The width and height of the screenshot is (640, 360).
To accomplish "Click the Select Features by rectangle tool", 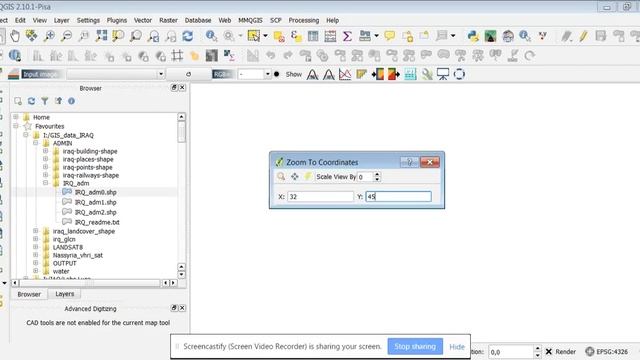I will 253,36.
